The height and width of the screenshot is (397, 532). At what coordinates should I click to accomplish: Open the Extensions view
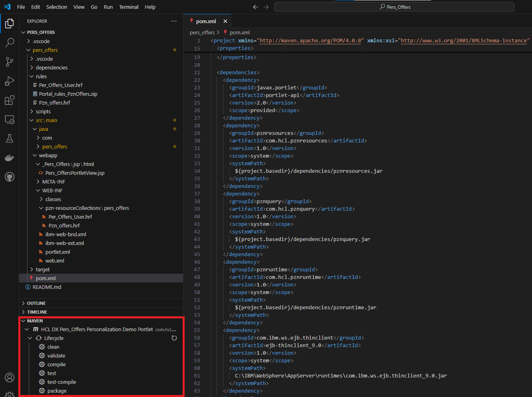tap(10, 100)
